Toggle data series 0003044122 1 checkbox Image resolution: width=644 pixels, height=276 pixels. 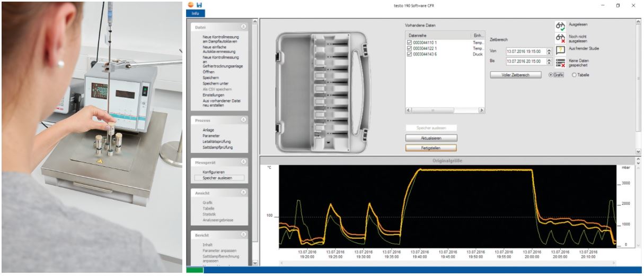409,48
